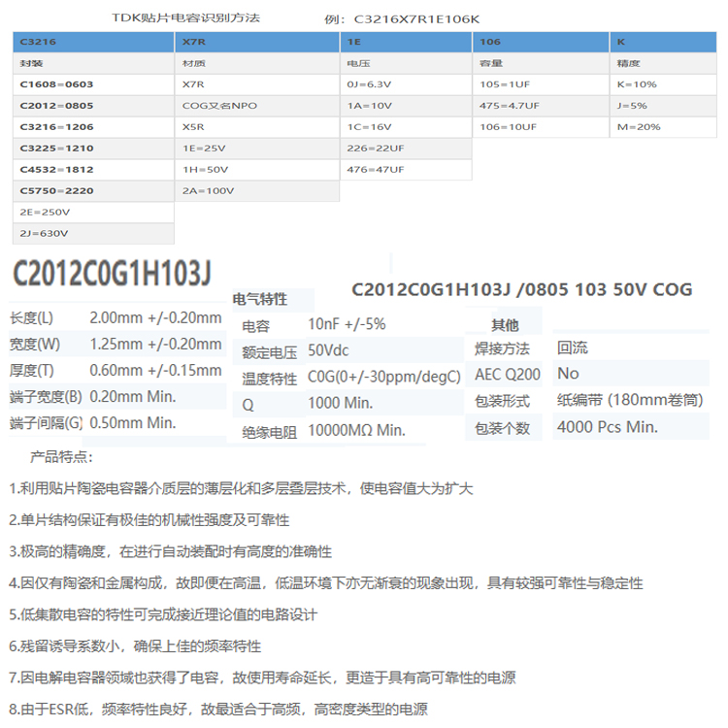
Task: Click the 4000 Pcs Min. packaging quantity
Action: [607, 426]
